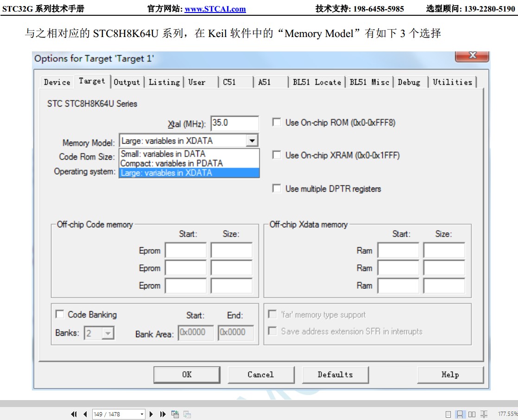Switch to the BL51 Locate tab
Screen dimensions: 518x420
pos(317,82)
